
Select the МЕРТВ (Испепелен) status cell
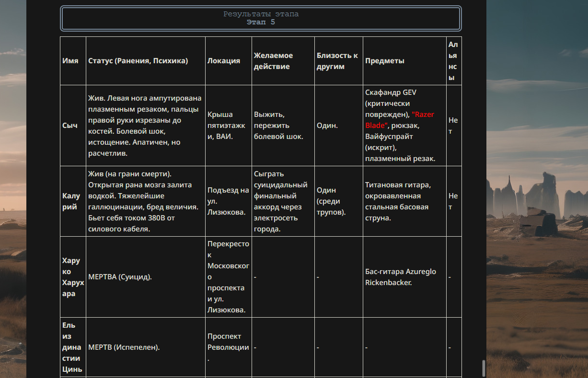point(146,347)
